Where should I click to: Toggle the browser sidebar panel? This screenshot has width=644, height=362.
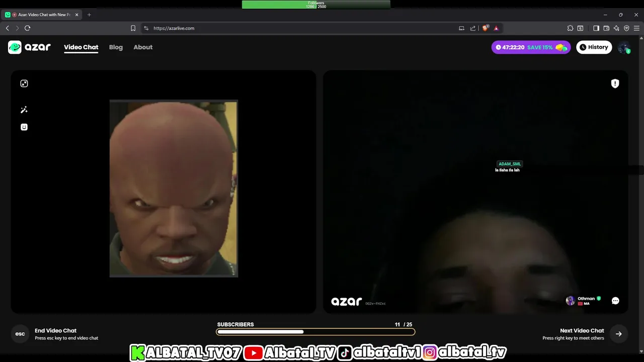596,28
